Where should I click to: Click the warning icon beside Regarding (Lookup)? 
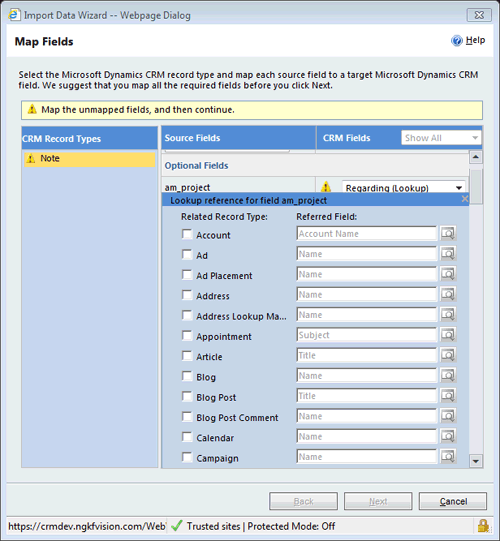(326, 187)
